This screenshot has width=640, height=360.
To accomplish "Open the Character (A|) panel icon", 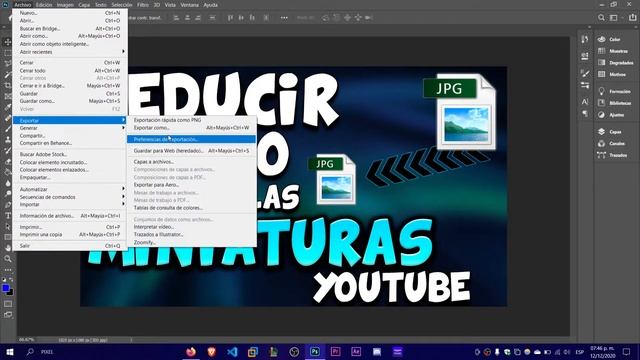I will point(585,102).
